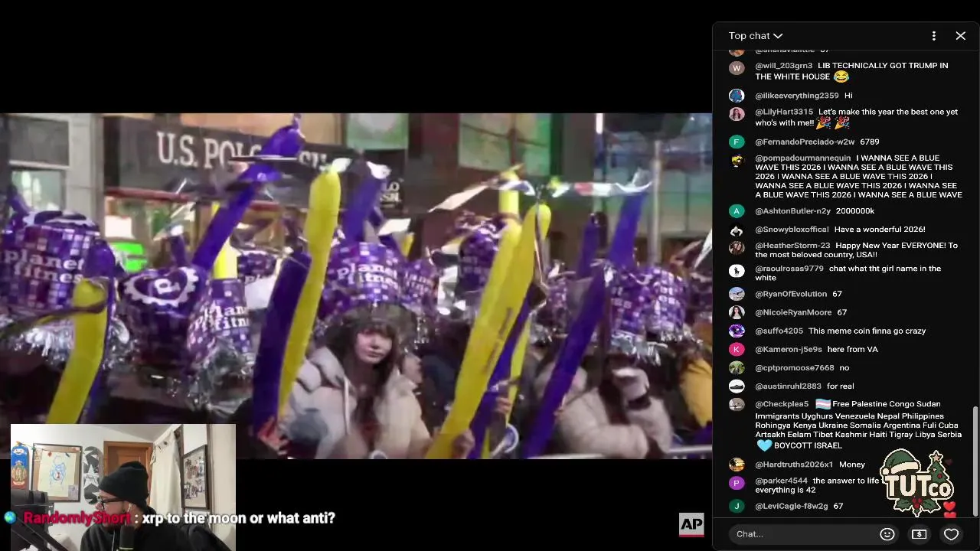Click message "6789"

click(x=869, y=142)
